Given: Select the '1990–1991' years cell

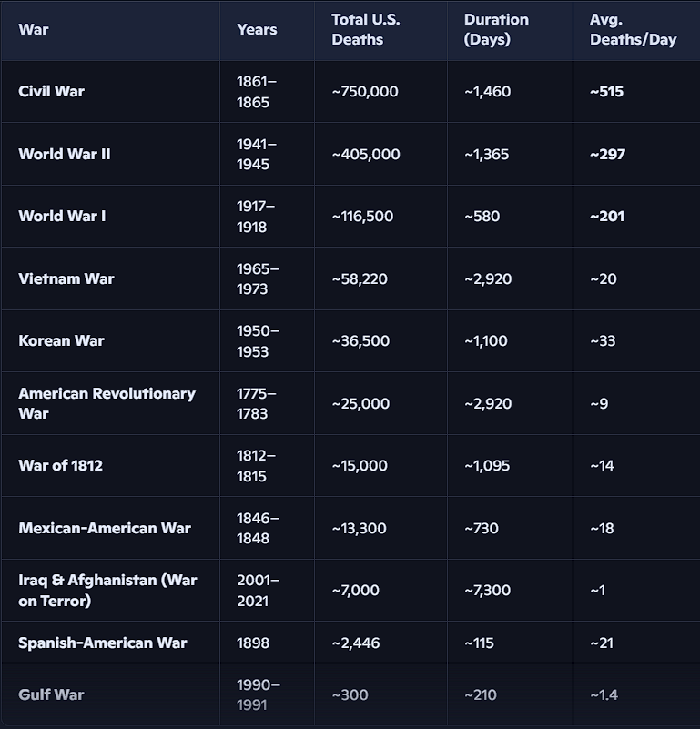Looking at the screenshot, I should 259,694.
